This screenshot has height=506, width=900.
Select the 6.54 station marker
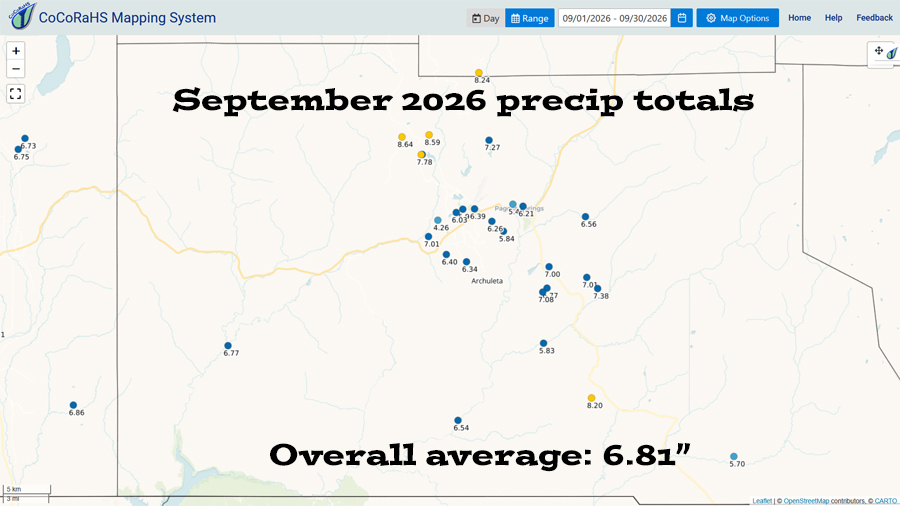(458, 421)
